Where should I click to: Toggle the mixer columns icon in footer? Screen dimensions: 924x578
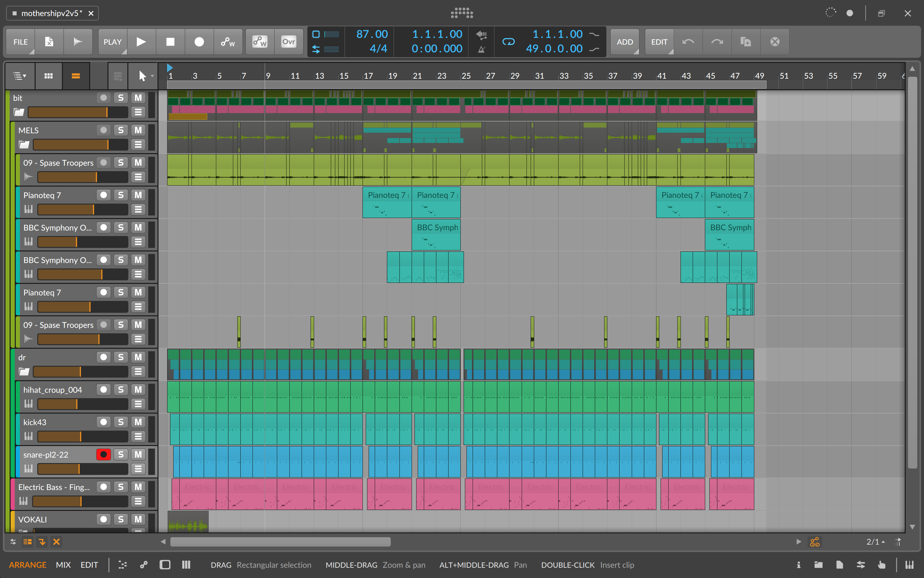[186, 565]
